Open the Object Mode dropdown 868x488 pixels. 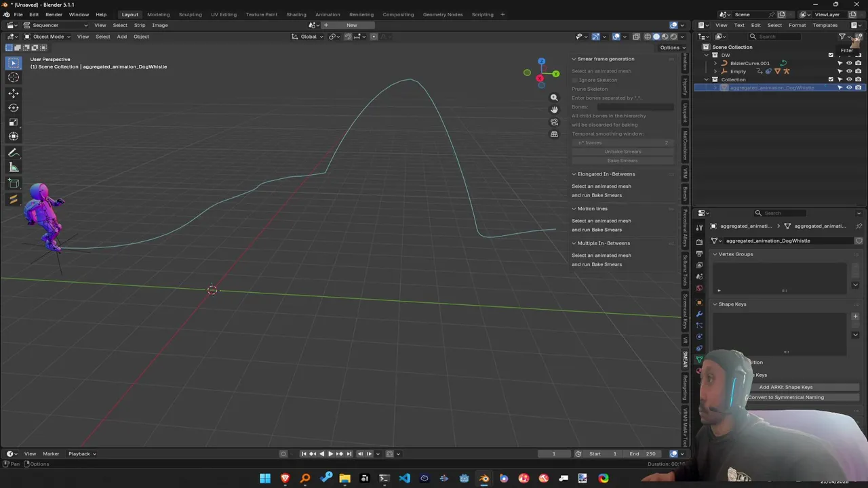click(x=47, y=37)
